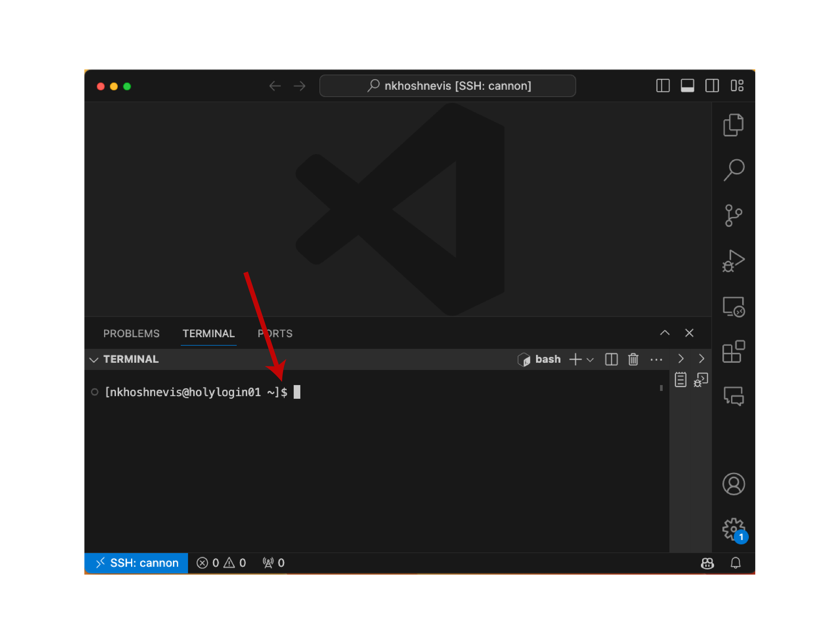Screen dimensions: 839x644
Task: Click the last right chevron in terminal toolbar
Action: click(x=701, y=359)
